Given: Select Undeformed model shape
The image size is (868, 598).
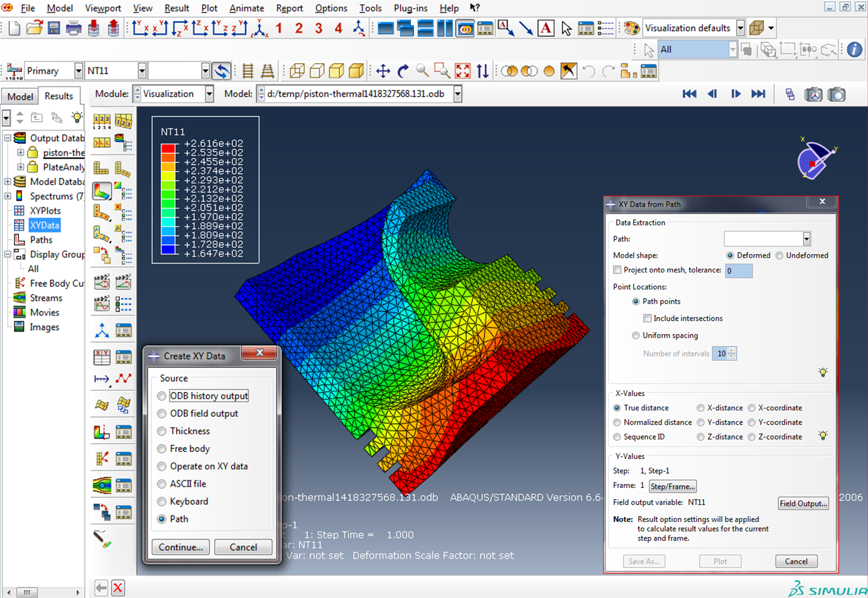Looking at the screenshot, I should click(780, 256).
